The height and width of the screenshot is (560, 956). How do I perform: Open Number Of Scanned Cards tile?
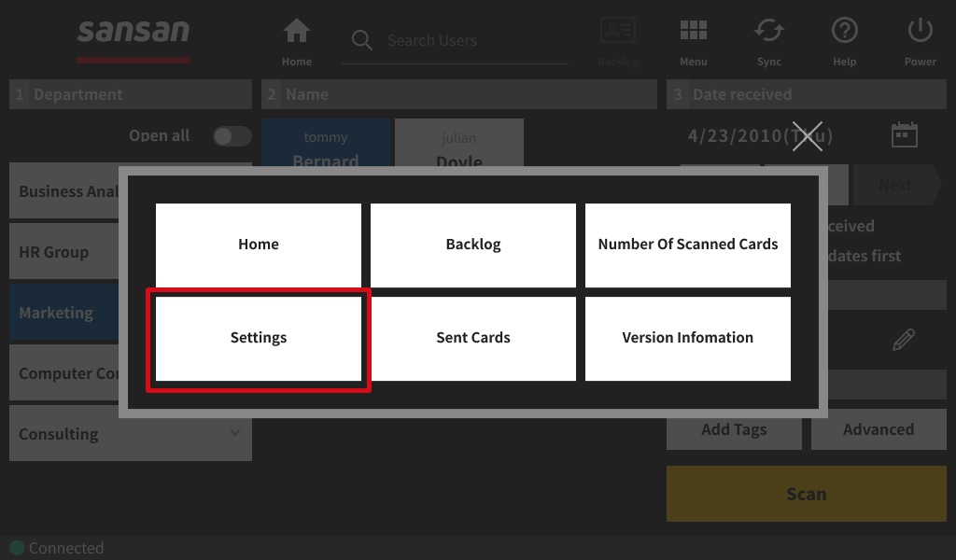click(x=688, y=245)
